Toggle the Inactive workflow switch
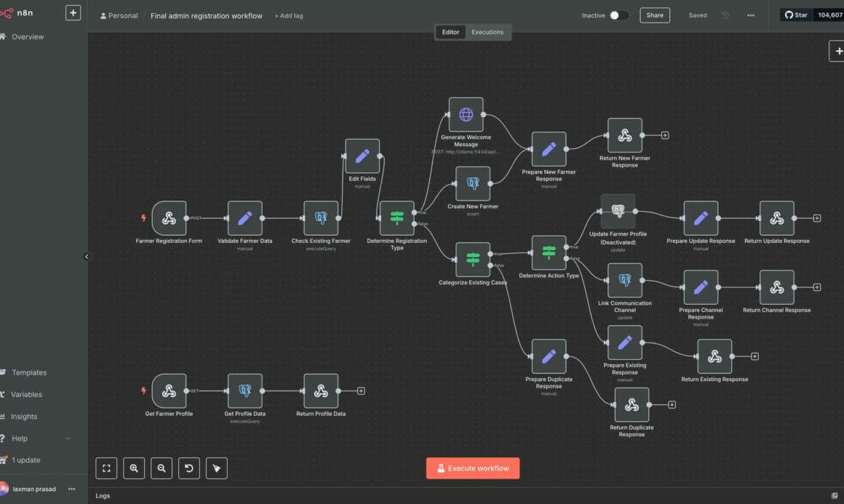This screenshot has width=844, height=504. click(618, 15)
